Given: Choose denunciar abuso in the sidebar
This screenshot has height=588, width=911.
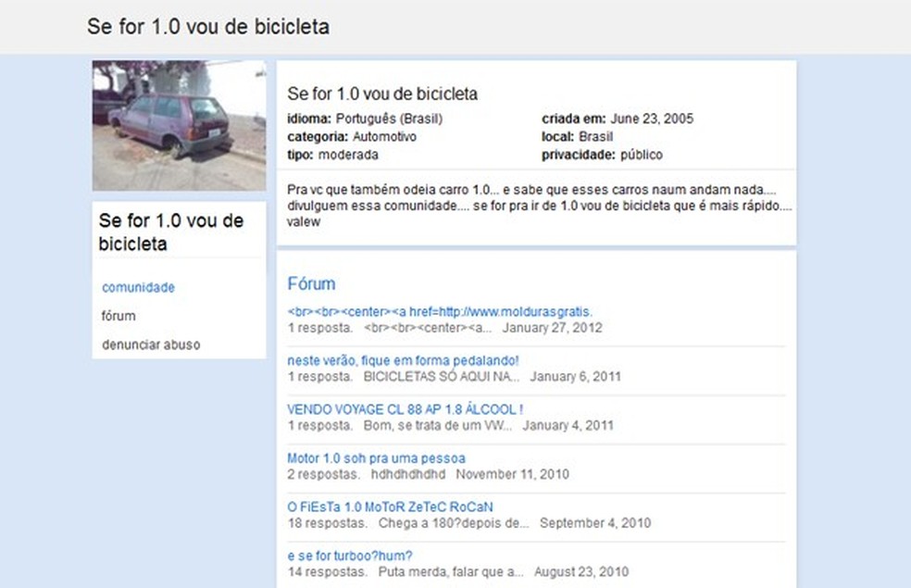Looking at the screenshot, I should click(151, 344).
